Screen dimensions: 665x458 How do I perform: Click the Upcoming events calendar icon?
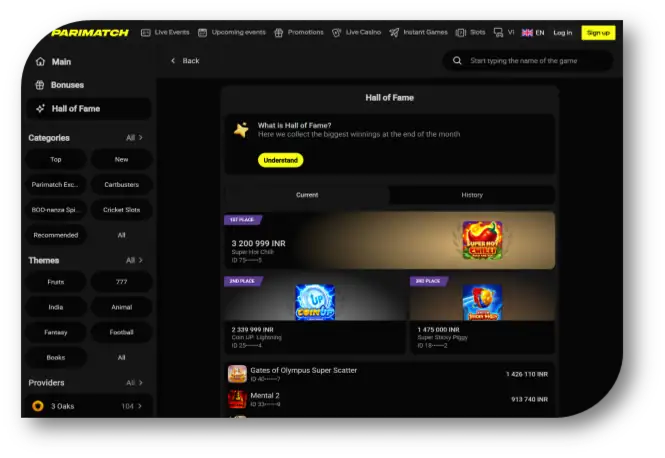click(x=202, y=33)
